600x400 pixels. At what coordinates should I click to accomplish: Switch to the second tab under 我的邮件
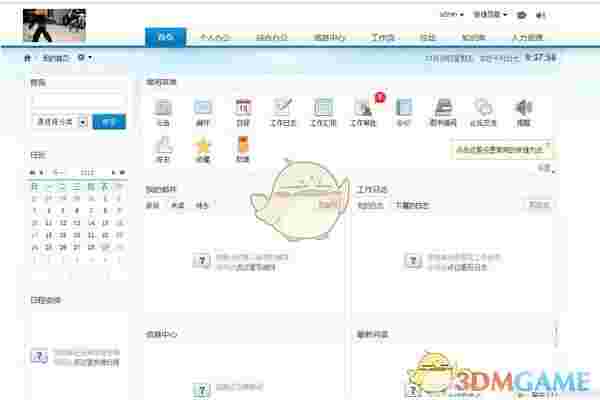click(178, 206)
